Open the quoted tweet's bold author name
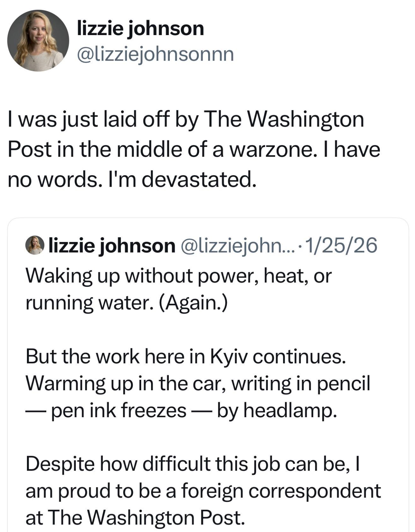This screenshot has height=532, width=415. (x=112, y=245)
